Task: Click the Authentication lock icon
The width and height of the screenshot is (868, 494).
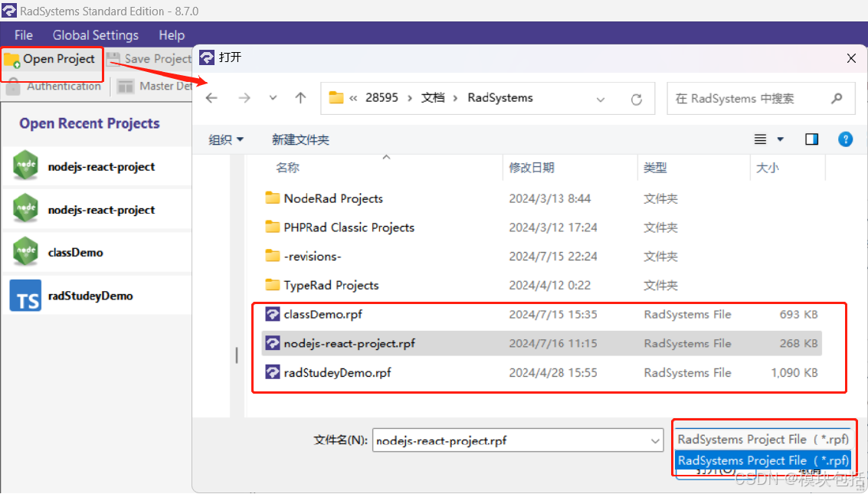Action: pyautogui.click(x=11, y=86)
